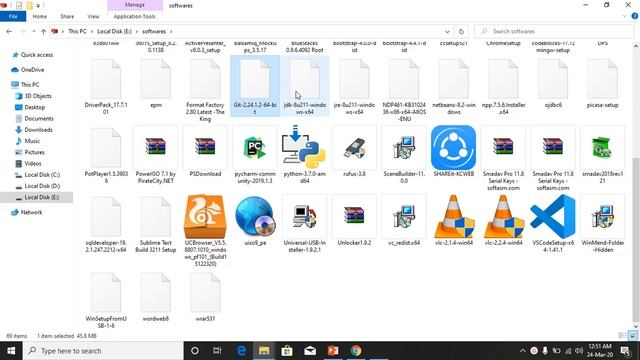Select the npp.7.5.6.Installer.x64 file

coord(503,86)
